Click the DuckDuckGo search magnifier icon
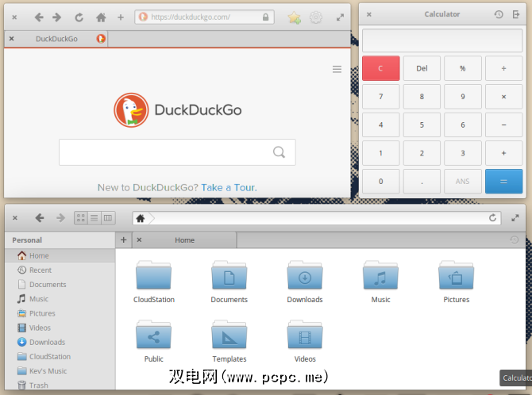Image resolution: width=532 pixels, height=395 pixels. pyautogui.click(x=279, y=152)
